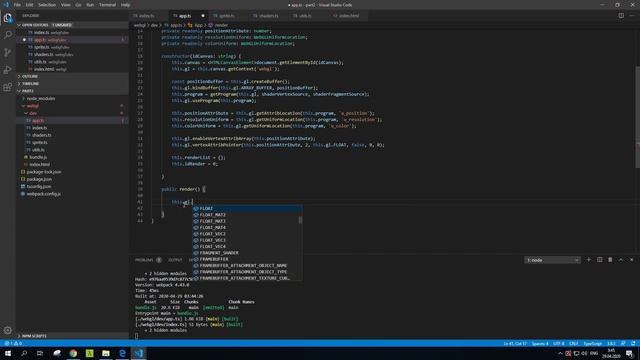
Task: Open Task View on taskbar
Action: click(40, 353)
